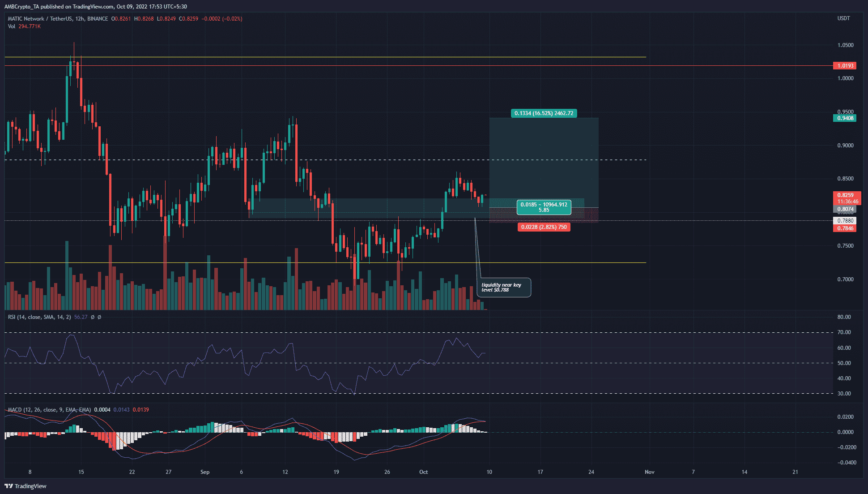Viewport: 868px width, 494px height.
Task: Click the MACD histogram value 0.0004
Action: (x=102, y=410)
